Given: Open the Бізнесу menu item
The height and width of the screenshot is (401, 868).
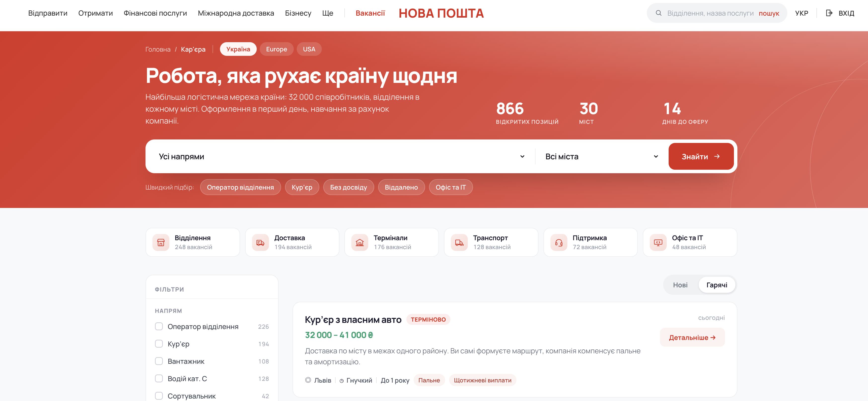Looking at the screenshot, I should 298,13.
